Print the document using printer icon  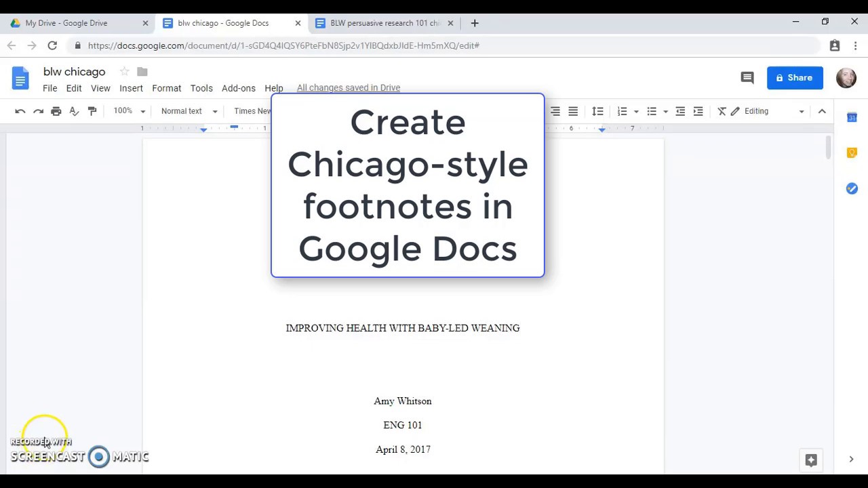(x=56, y=111)
